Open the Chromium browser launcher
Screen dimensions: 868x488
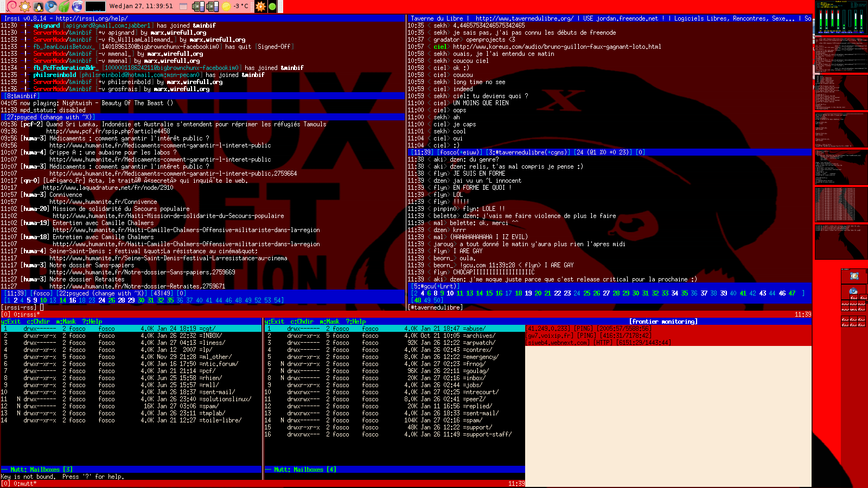point(52,7)
